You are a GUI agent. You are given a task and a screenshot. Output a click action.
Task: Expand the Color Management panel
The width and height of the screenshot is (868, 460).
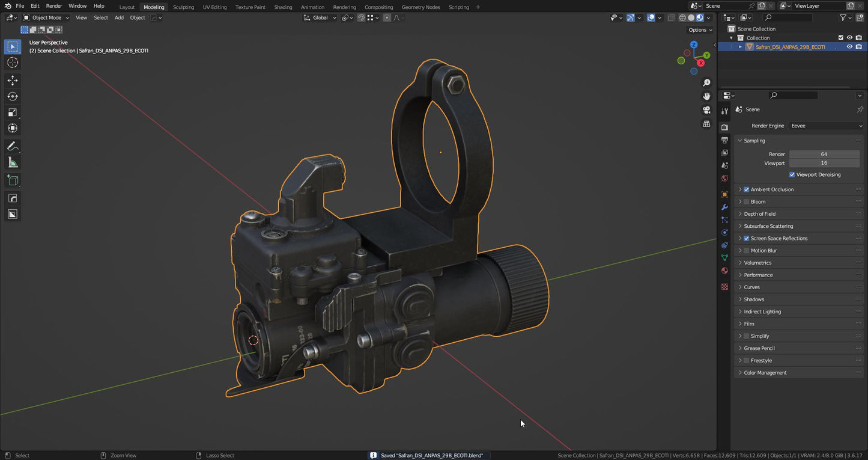(765, 373)
